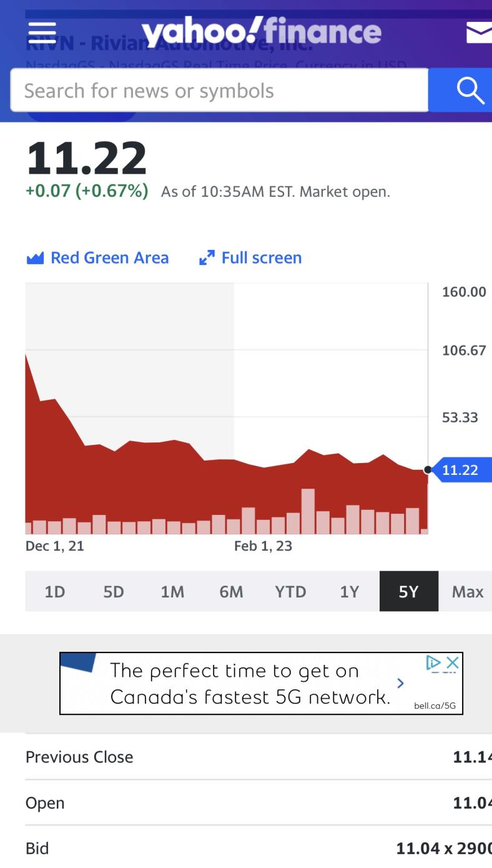
Task: Select the 5D time range
Action: (x=114, y=591)
